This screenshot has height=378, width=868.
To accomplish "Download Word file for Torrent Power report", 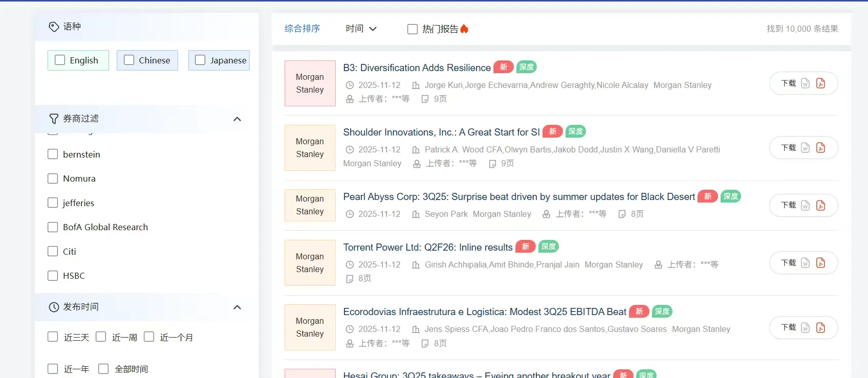I will coord(805,263).
